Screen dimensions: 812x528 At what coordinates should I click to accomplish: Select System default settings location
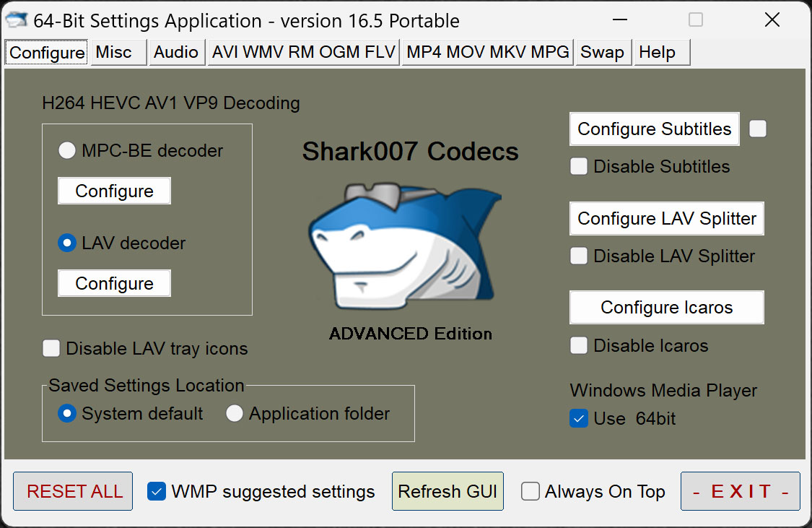(x=67, y=414)
